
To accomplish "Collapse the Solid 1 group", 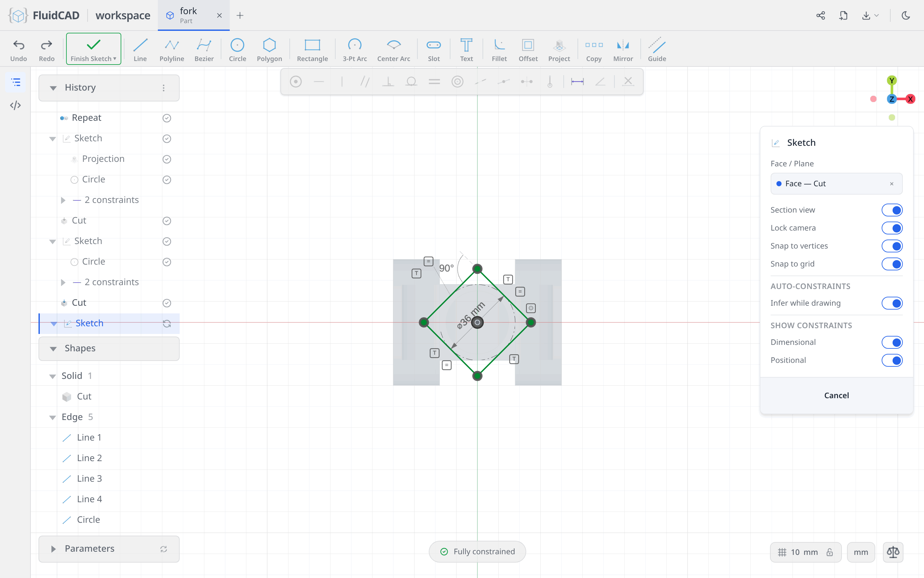I will (x=53, y=376).
